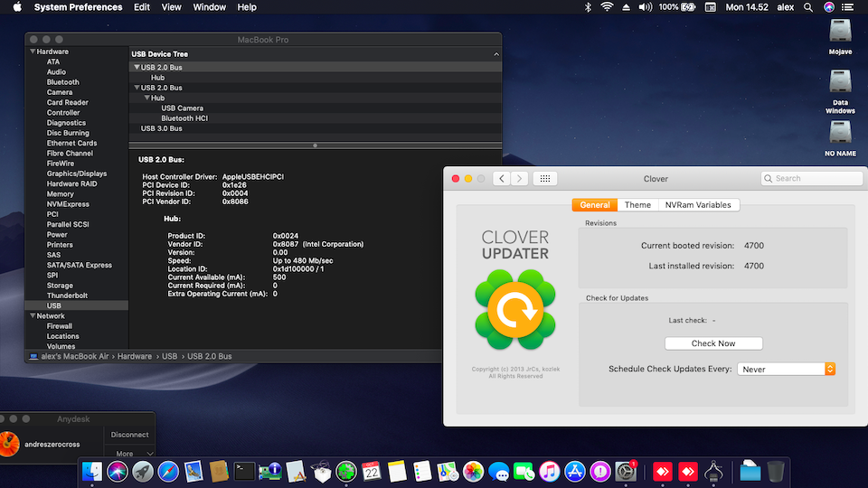Viewport: 868px width, 488px height.
Task: Click Disconnect in Anydesk window
Action: pos(129,435)
